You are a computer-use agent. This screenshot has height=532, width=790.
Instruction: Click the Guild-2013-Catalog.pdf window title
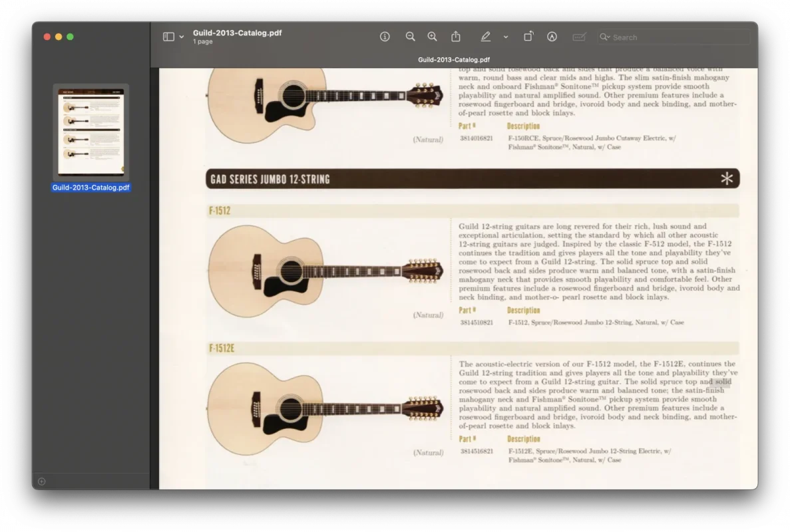(x=237, y=33)
